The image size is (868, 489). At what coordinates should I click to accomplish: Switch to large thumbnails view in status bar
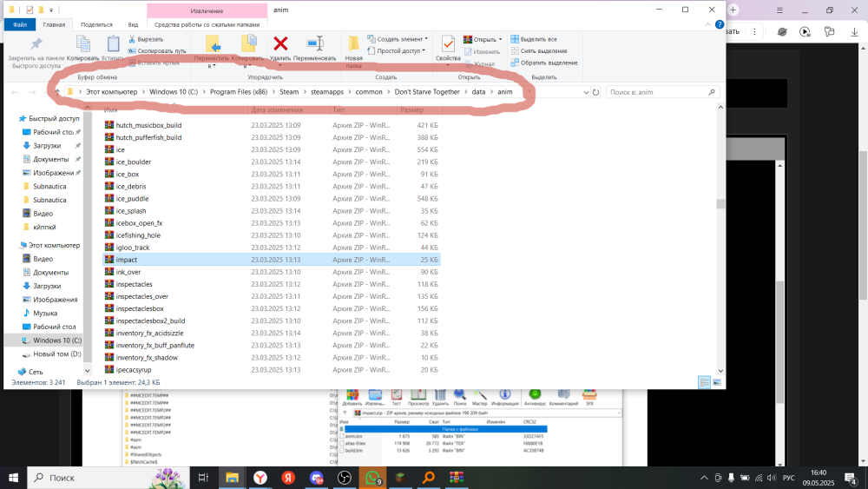point(717,383)
